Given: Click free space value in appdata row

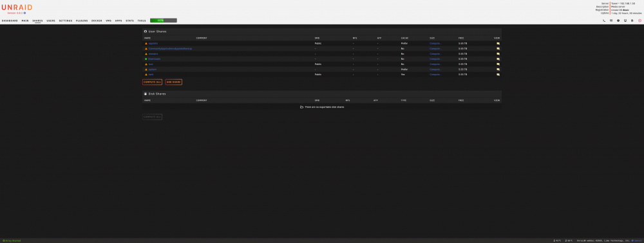Looking at the screenshot, I should point(462,43).
